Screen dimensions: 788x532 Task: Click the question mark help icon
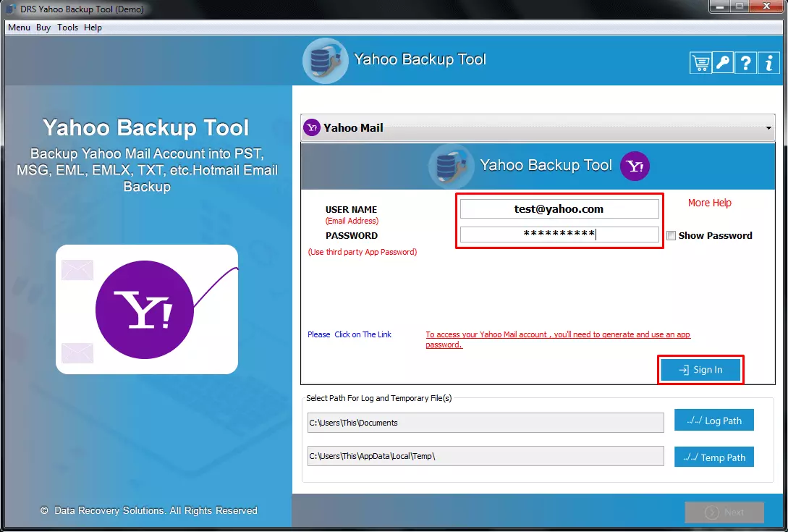click(x=745, y=64)
